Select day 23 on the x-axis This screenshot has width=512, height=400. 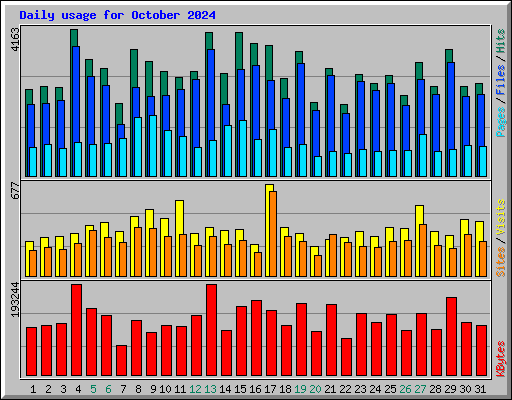(x=360, y=389)
